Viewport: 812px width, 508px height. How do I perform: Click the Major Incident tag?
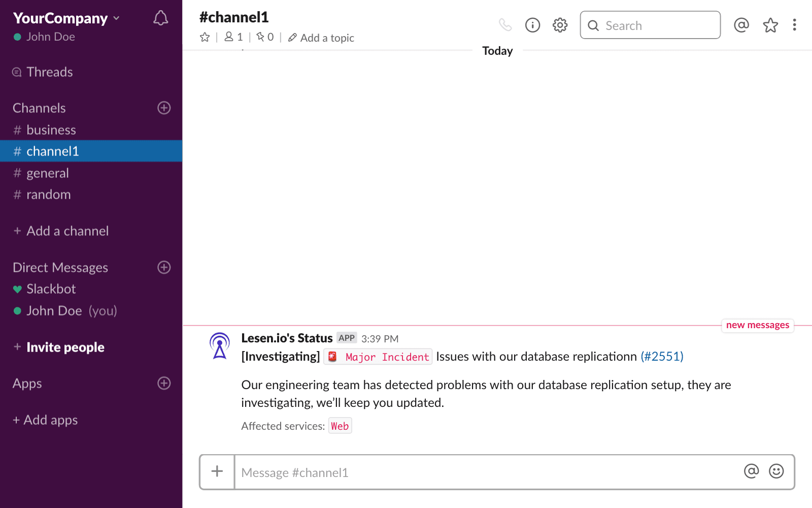378,357
